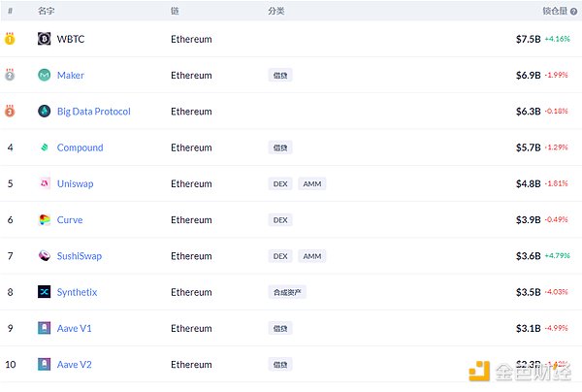Viewport: 582px width, 392px height.
Task: Click the 借贷 tag in Maker row
Action: coord(280,75)
